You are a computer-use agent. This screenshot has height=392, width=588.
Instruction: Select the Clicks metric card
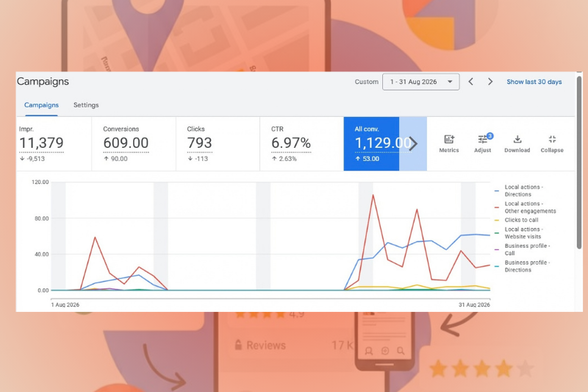click(x=218, y=143)
